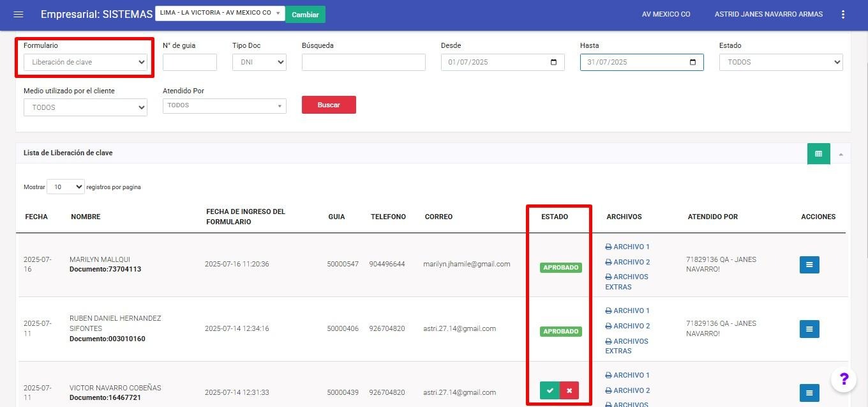Image resolution: width=868 pixels, height=407 pixels.
Task: Change the registros por pagina count selector
Action: (66, 187)
